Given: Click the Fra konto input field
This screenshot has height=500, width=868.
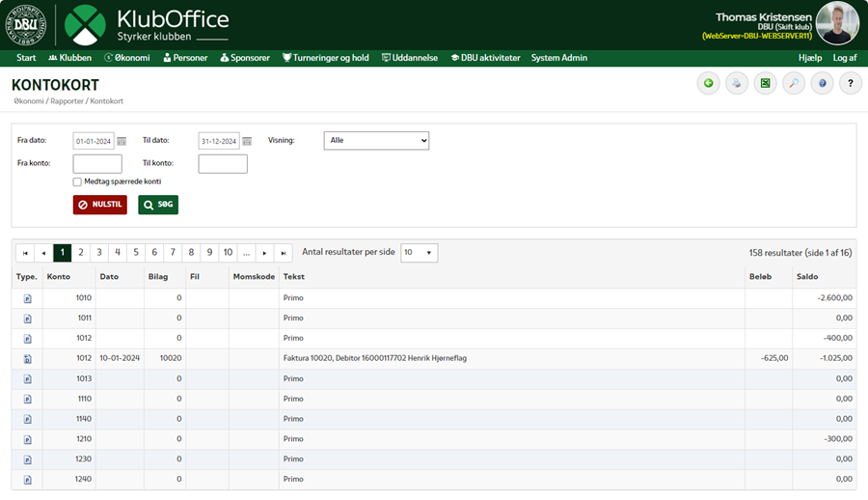Looking at the screenshot, I should click(97, 164).
